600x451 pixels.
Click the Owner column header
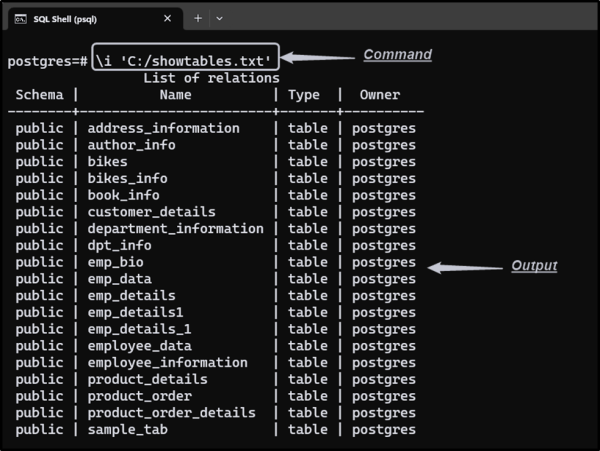tap(380, 95)
